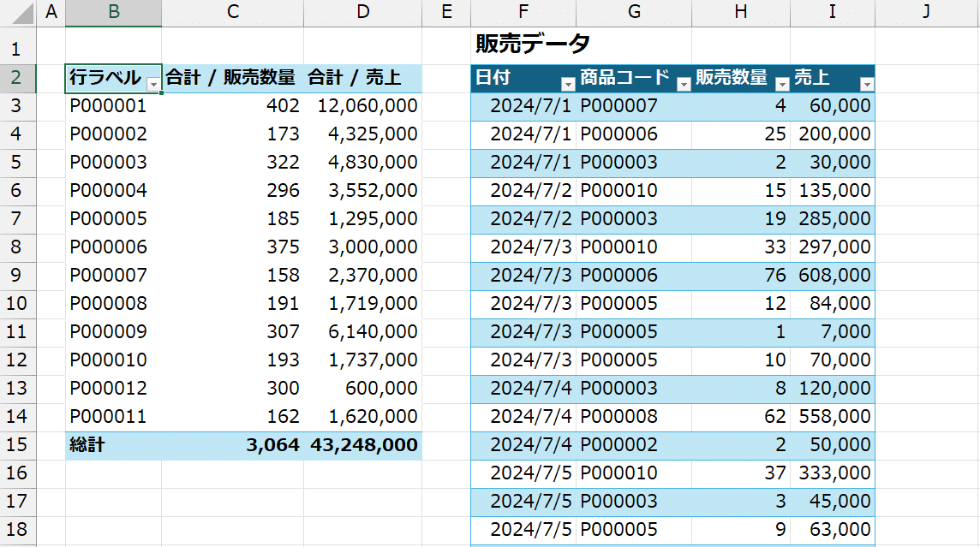Select column E header
This screenshot has width=980, height=547.
pos(446,12)
